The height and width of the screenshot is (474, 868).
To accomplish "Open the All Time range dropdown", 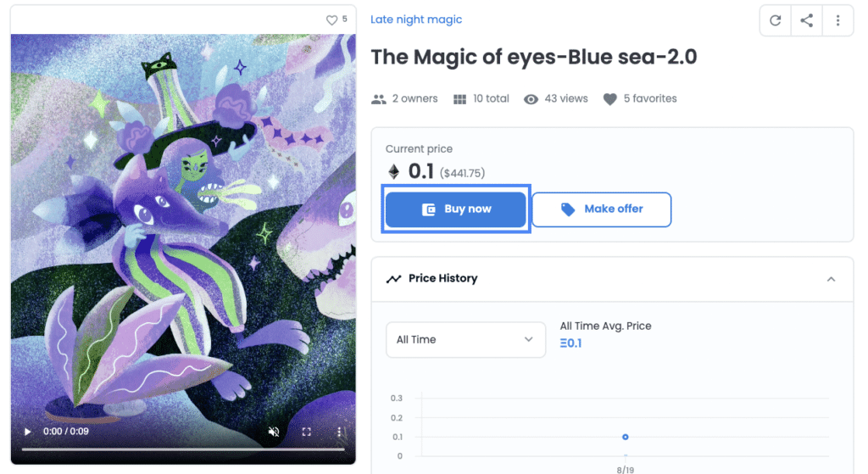I will (465, 339).
